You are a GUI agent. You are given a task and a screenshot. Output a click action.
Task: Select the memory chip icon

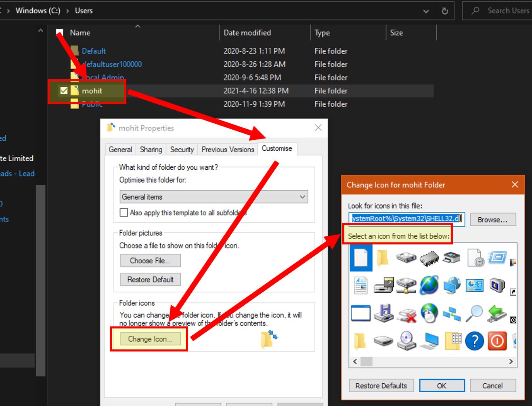[x=429, y=258]
